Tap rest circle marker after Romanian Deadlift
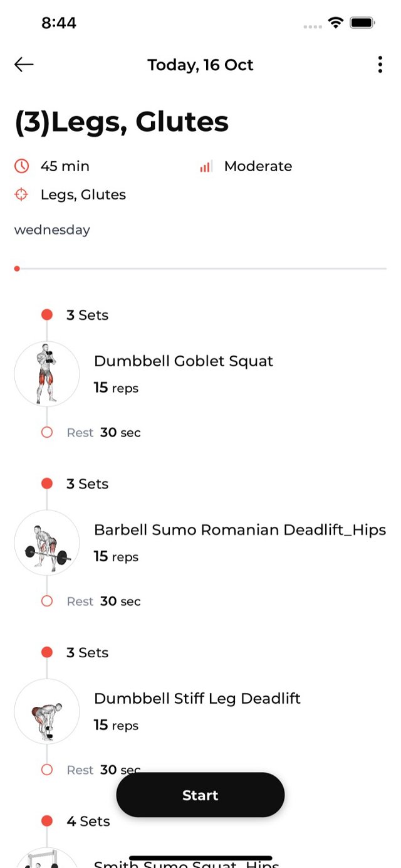This screenshot has width=401, height=868. coord(47,601)
